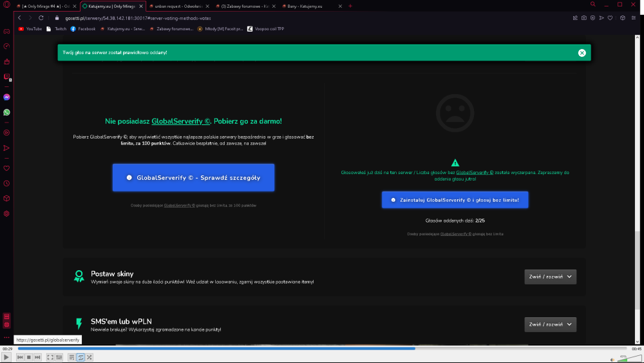
Task: Play the video in media player
Action: [6, 357]
